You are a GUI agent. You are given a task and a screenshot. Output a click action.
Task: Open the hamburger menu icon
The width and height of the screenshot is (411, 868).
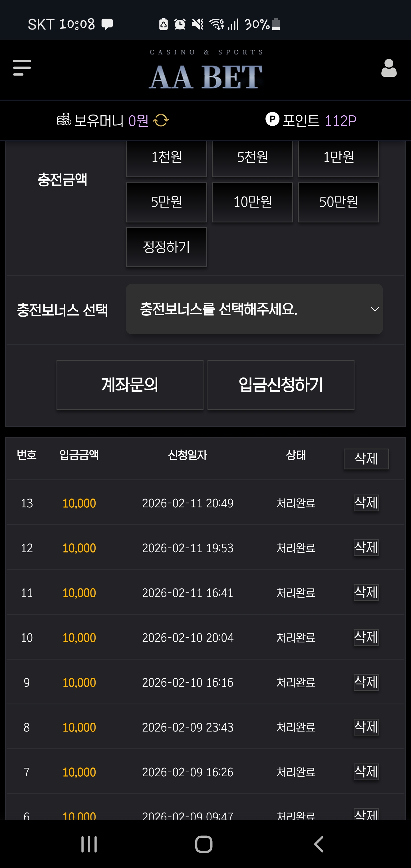coord(22,68)
